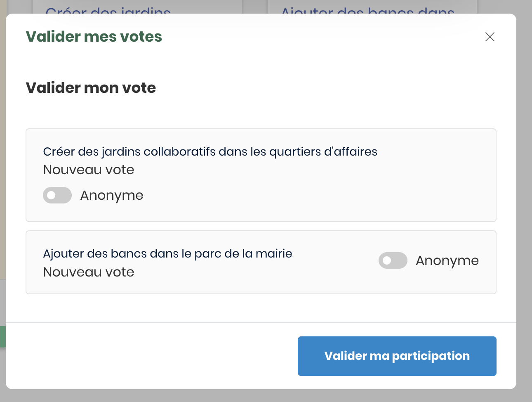Click the 'Valider mes votes' dialog title

(x=94, y=36)
